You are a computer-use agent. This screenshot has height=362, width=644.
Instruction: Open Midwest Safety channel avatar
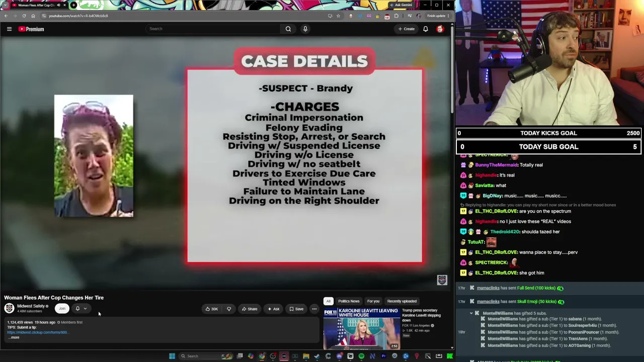click(x=9, y=309)
